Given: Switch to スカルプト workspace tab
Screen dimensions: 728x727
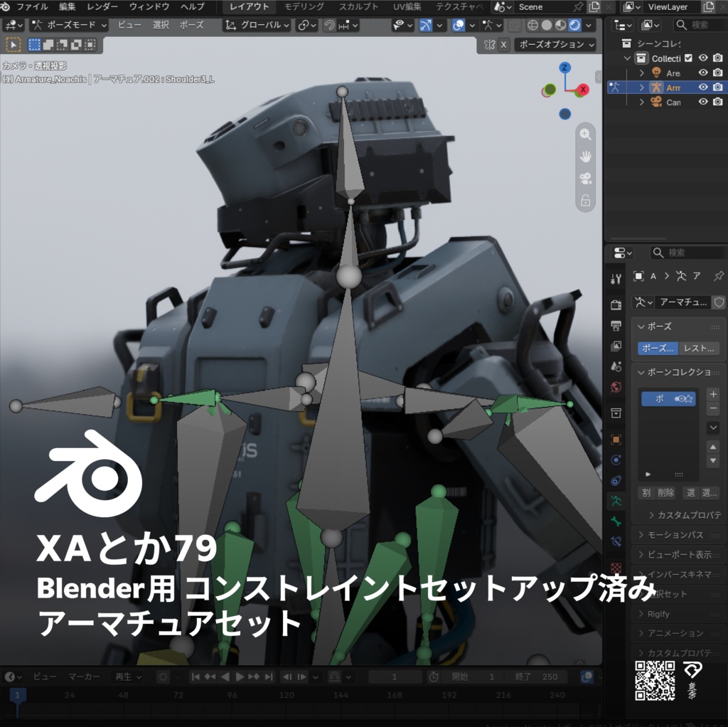Looking at the screenshot, I should (x=358, y=6).
